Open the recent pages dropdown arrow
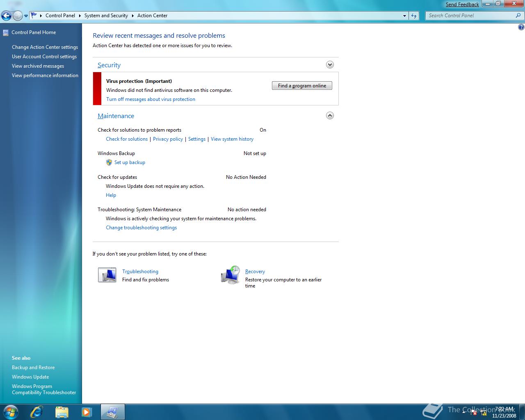 pyautogui.click(x=26, y=16)
